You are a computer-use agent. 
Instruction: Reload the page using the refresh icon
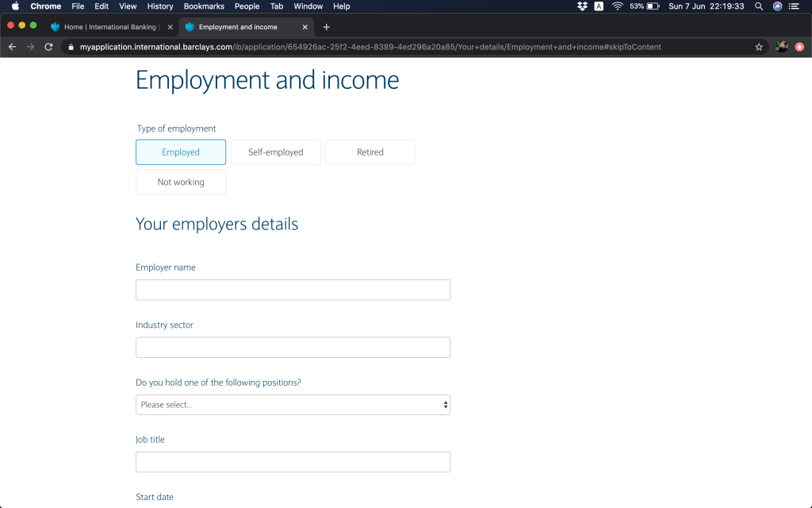[x=48, y=47]
